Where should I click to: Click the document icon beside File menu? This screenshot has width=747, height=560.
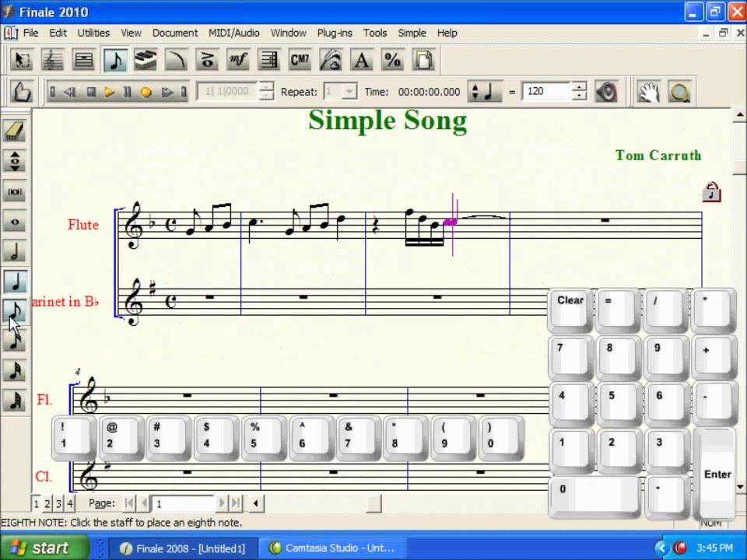click(x=10, y=33)
